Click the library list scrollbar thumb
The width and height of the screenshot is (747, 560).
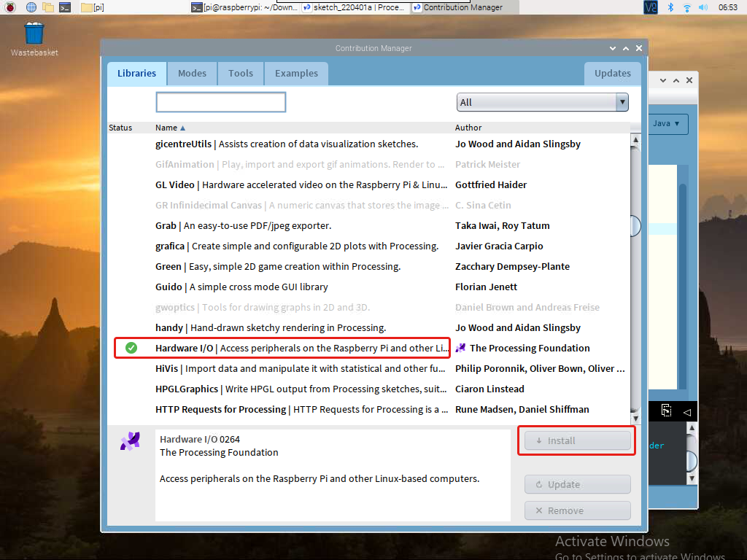point(635,226)
